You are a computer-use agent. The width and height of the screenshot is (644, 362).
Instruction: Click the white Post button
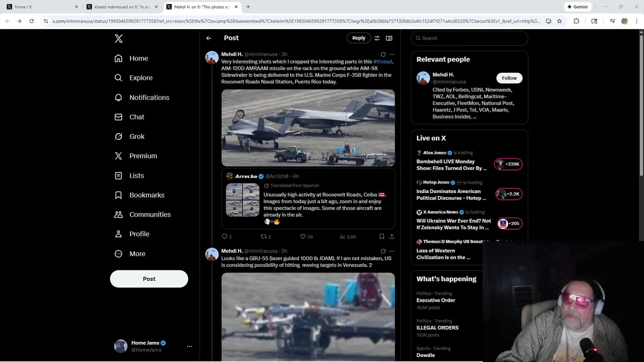coord(149,279)
